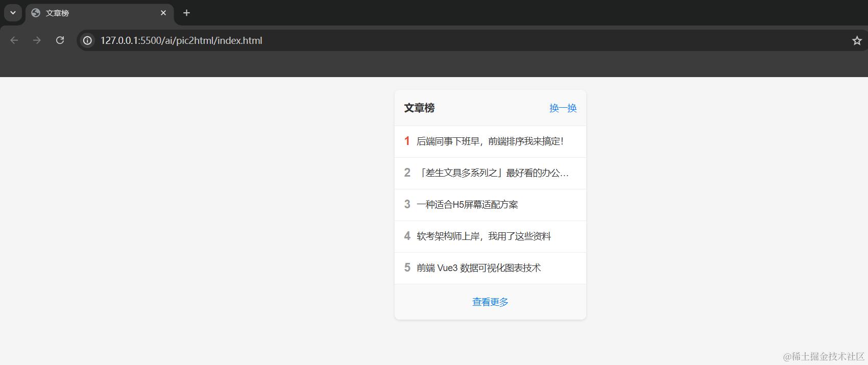This screenshot has height=365, width=868.
Task: Expand the tab search dropdown arrow
Action: (13, 13)
